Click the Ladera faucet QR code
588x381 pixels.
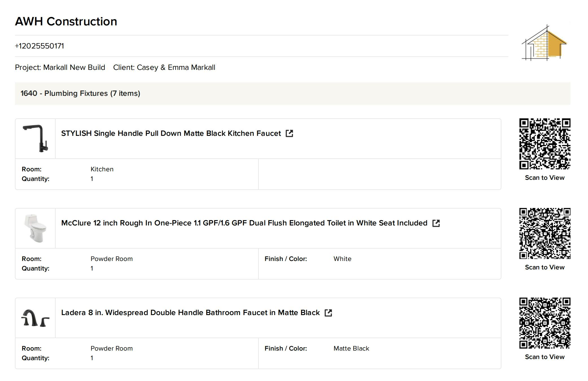(545, 323)
